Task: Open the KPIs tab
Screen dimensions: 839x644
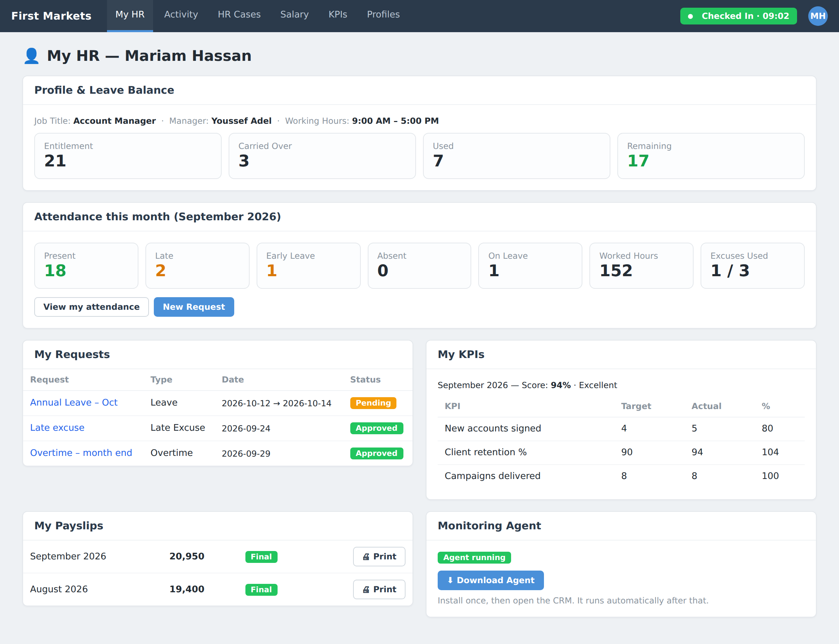Action: coord(338,15)
